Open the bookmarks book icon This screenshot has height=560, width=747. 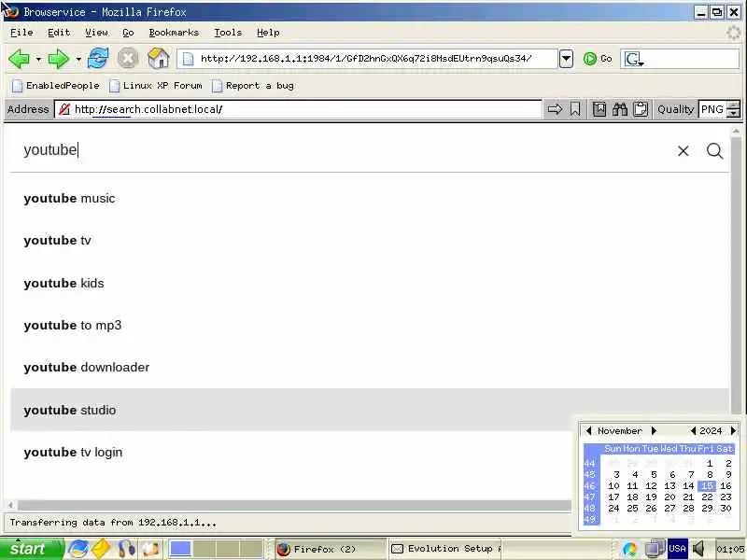tap(599, 109)
